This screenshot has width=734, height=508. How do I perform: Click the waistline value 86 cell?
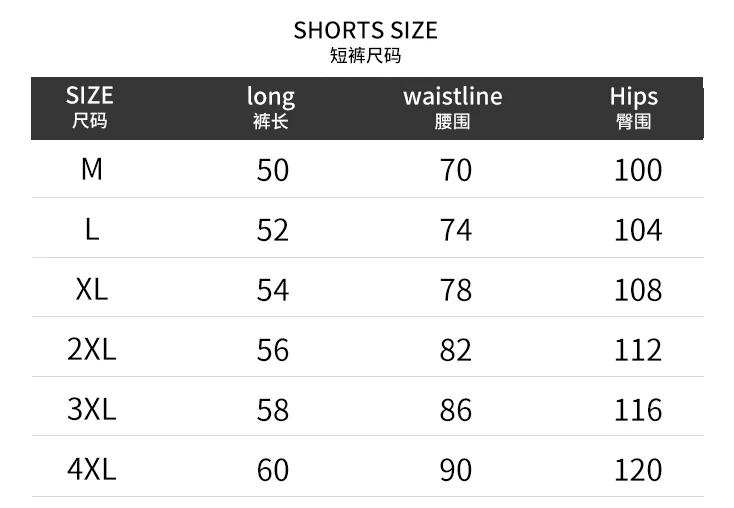[455, 410]
